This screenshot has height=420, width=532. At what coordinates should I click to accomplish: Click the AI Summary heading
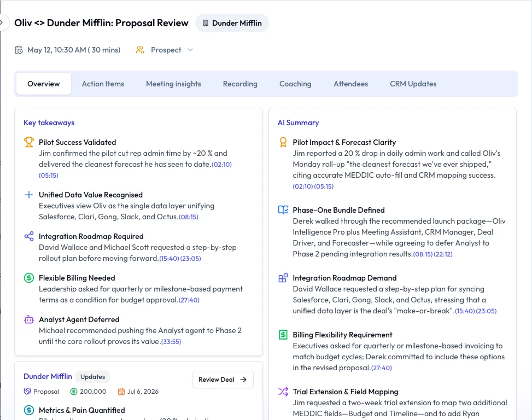point(298,123)
